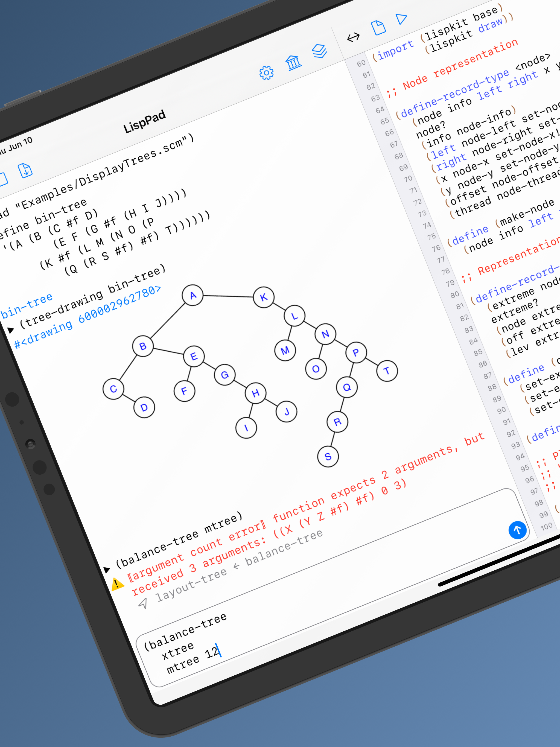Open the environment stack icon

click(x=319, y=51)
